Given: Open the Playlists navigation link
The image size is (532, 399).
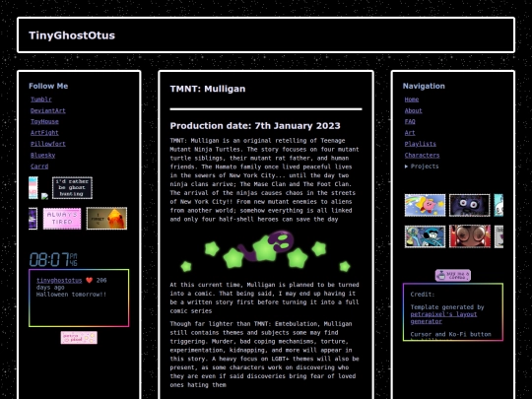Looking at the screenshot, I should tap(420, 144).
